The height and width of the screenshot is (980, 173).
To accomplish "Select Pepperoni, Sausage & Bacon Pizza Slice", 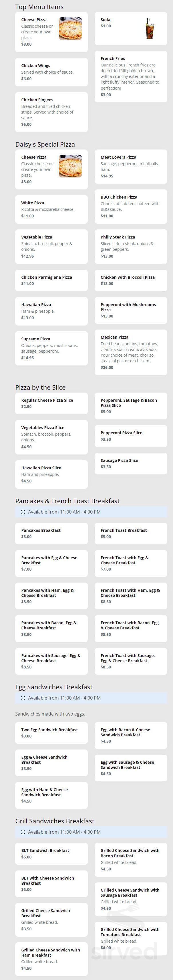I will pyautogui.click(x=131, y=405).
